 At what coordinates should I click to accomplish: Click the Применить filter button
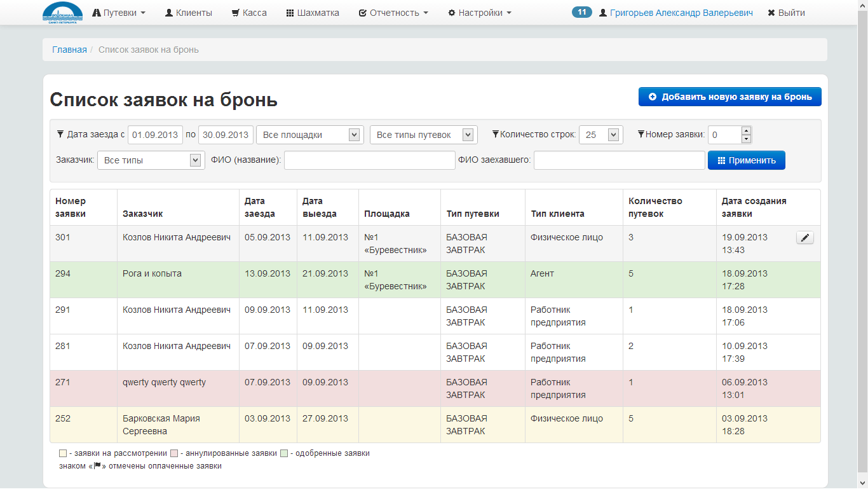coord(747,160)
